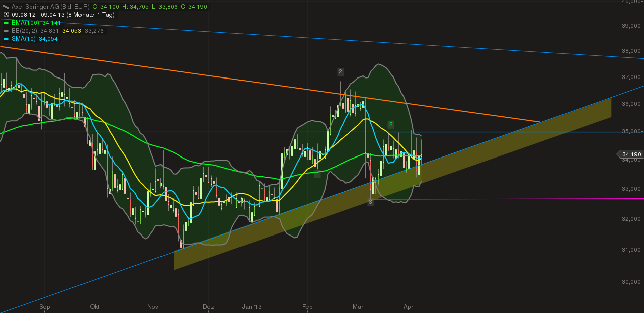Select the Mär label on the time axis
This screenshot has height=313, width=644.
[359, 307]
